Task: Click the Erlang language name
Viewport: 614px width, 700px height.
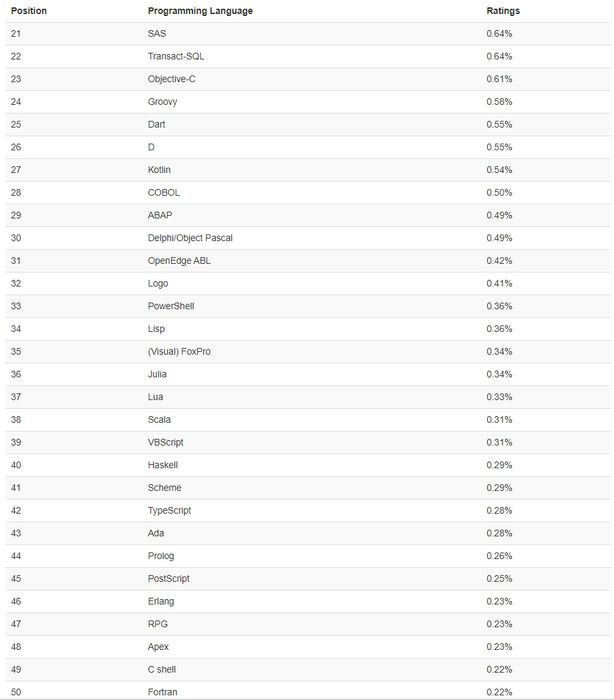Action: tap(160, 601)
